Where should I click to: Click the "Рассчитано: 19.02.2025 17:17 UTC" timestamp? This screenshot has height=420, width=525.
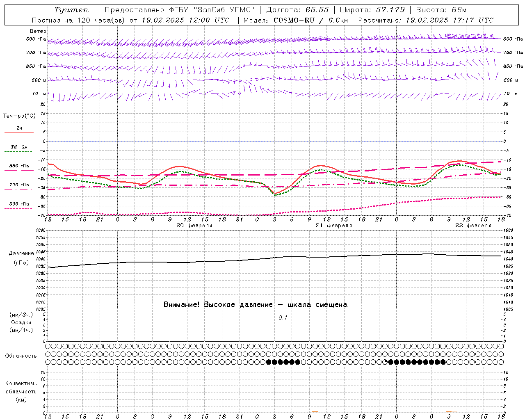[426, 20]
